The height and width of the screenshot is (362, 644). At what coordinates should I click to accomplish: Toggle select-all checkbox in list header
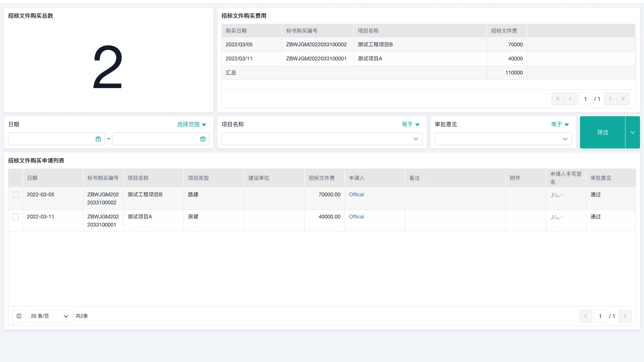coord(16,178)
